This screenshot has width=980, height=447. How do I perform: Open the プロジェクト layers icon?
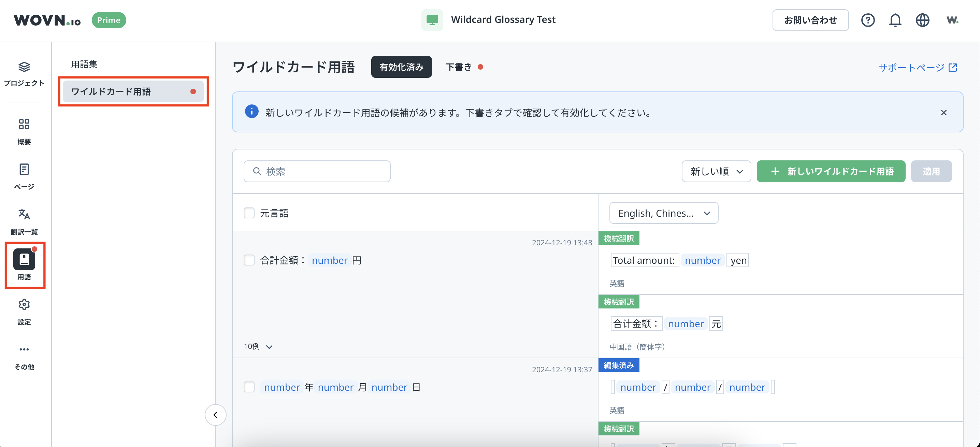point(24,67)
